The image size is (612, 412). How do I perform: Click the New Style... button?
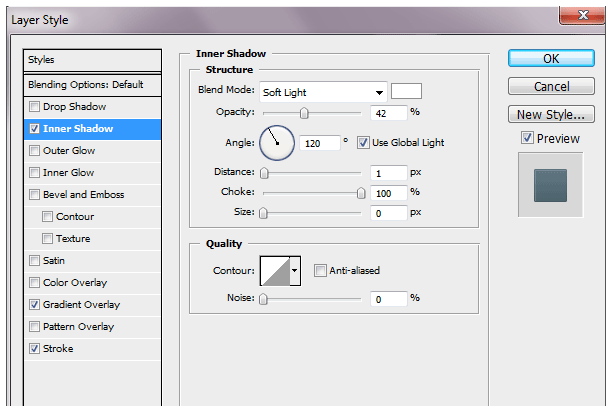point(551,114)
